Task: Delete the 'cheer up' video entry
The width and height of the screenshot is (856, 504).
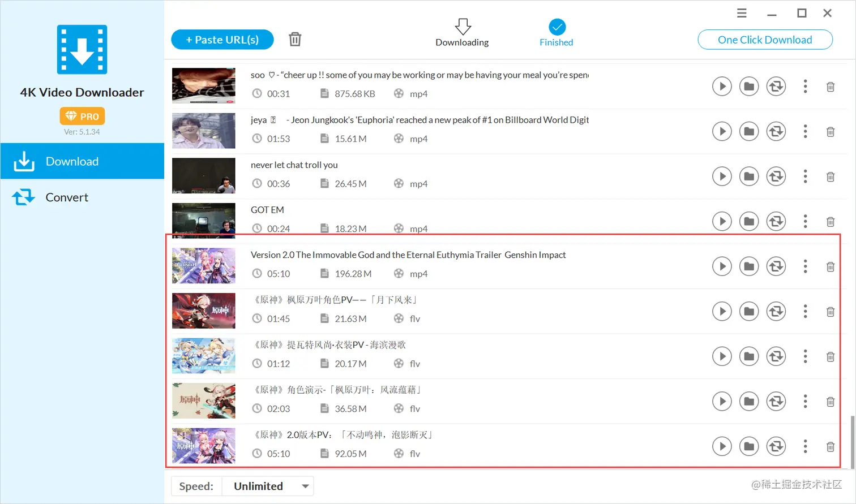Action: coord(831,87)
